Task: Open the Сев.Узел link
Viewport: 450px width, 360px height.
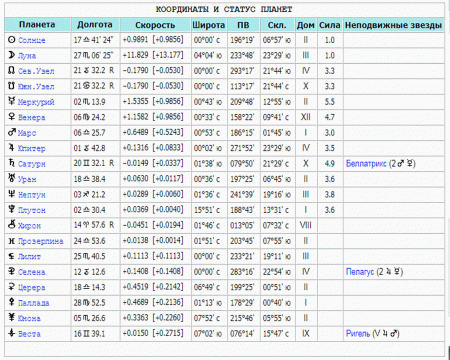Action: (x=36, y=71)
